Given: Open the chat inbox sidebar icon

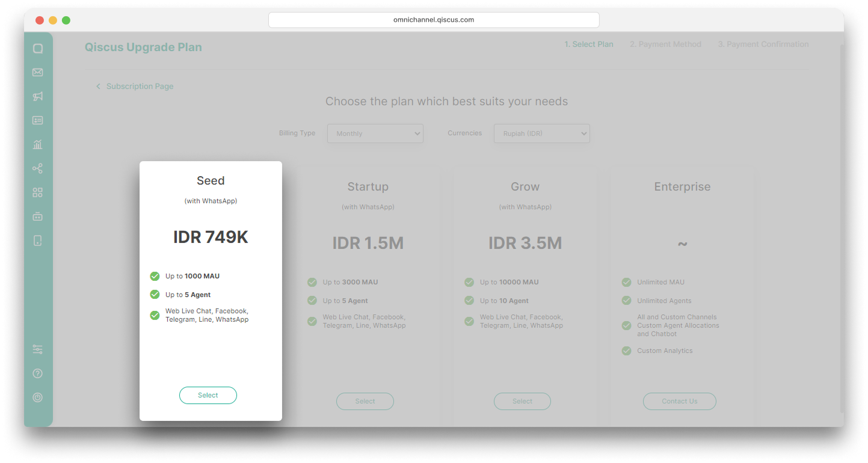Looking at the screenshot, I should (x=37, y=49).
